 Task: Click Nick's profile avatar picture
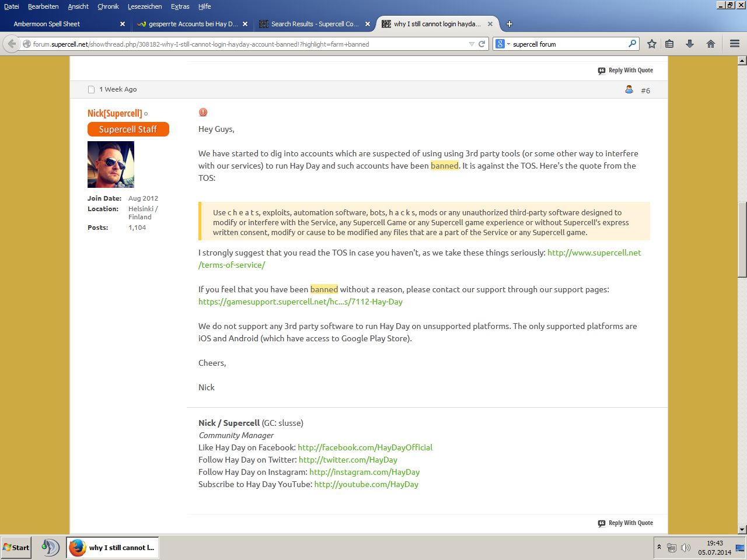[x=111, y=164]
